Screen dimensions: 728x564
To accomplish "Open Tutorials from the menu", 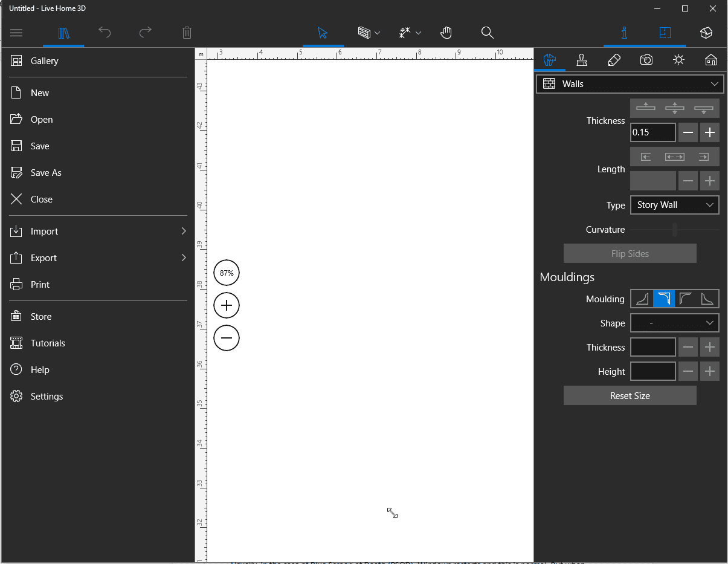I will coord(98,343).
